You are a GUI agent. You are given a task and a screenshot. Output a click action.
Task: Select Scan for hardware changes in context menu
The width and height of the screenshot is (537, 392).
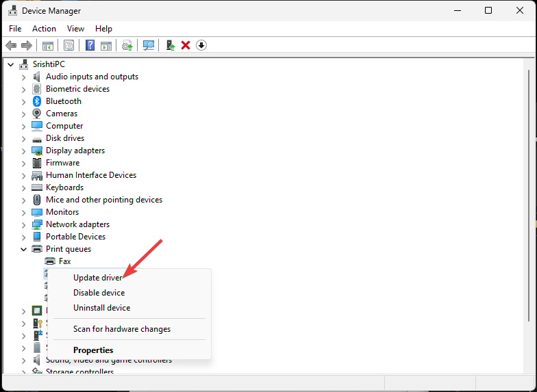tap(129, 329)
